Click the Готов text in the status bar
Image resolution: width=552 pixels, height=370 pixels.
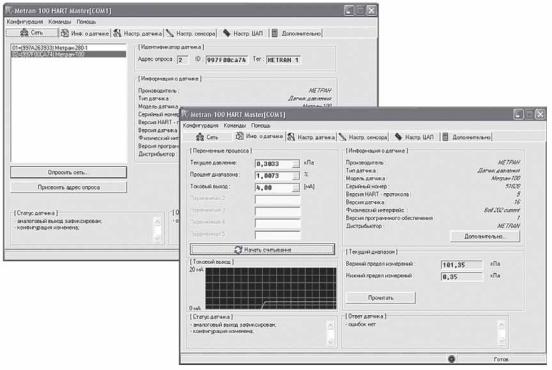click(501, 359)
